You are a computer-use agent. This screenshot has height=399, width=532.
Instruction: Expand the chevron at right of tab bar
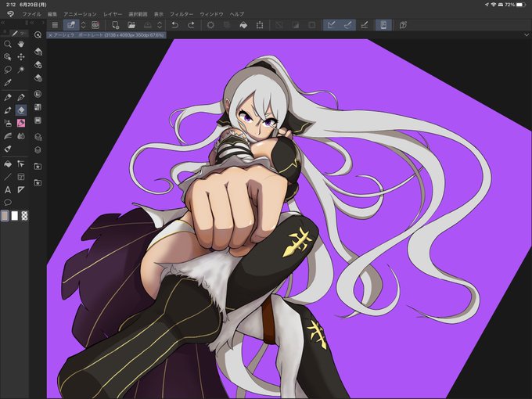pyautogui.click(x=527, y=35)
